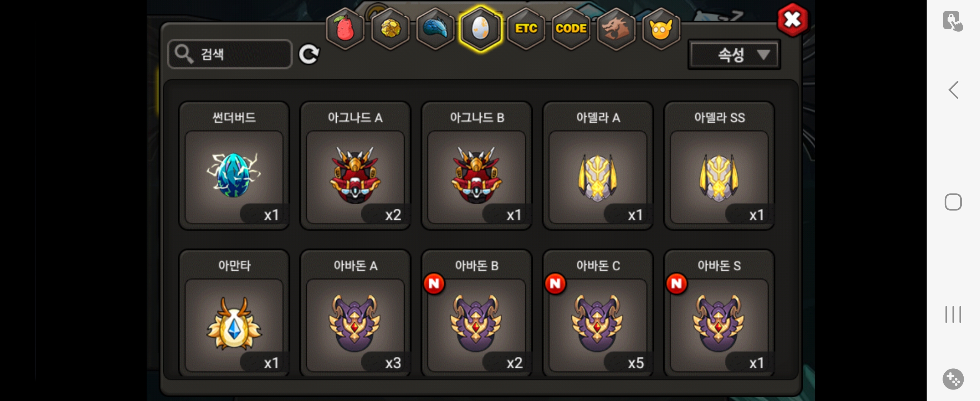Select the 아만타 egg item

click(x=234, y=313)
